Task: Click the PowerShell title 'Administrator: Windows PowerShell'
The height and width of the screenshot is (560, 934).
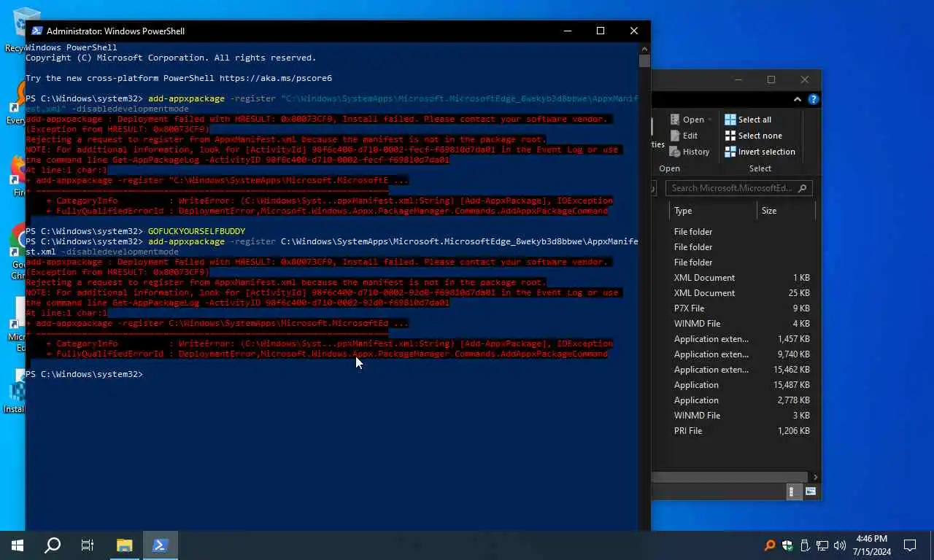Action: [x=115, y=31]
